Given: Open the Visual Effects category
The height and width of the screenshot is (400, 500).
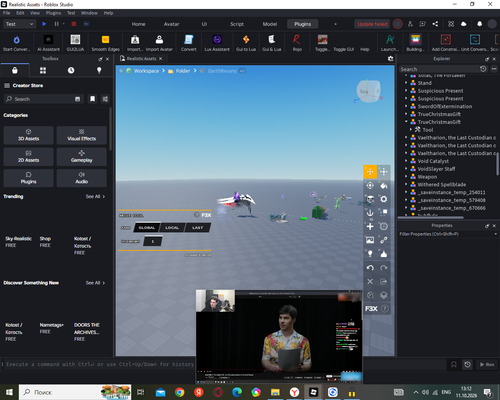Looking at the screenshot, I should [x=82, y=135].
